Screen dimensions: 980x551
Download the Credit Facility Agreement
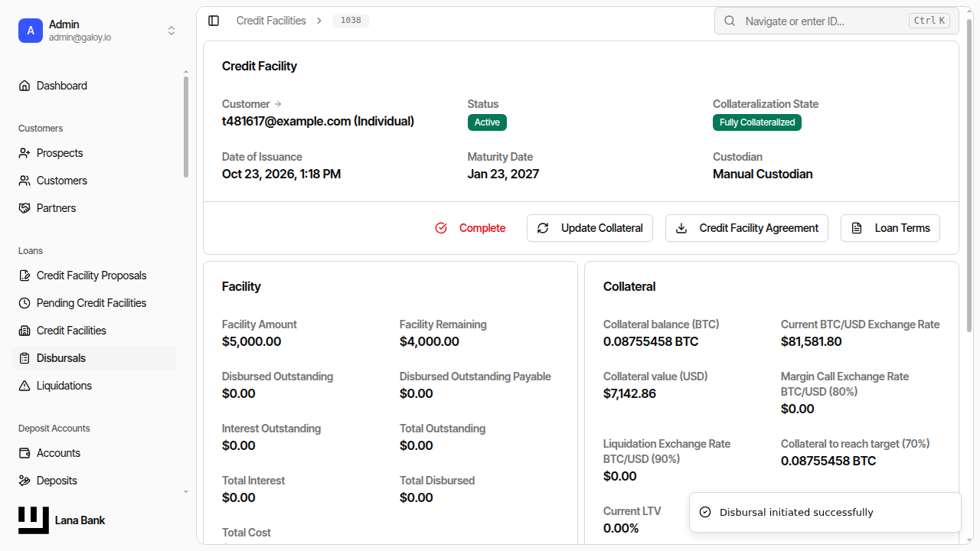click(x=746, y=228)
